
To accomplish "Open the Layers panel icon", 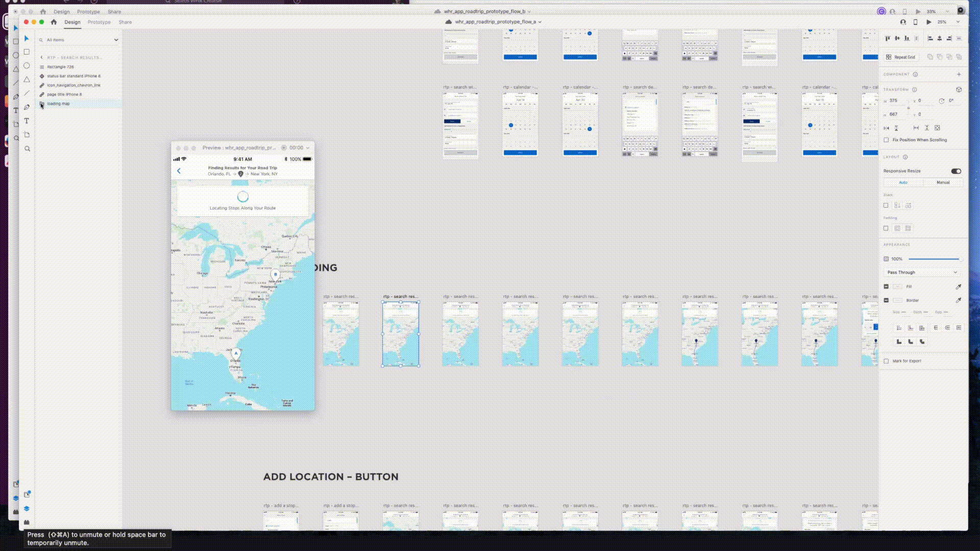I will [x=27, y=509].
